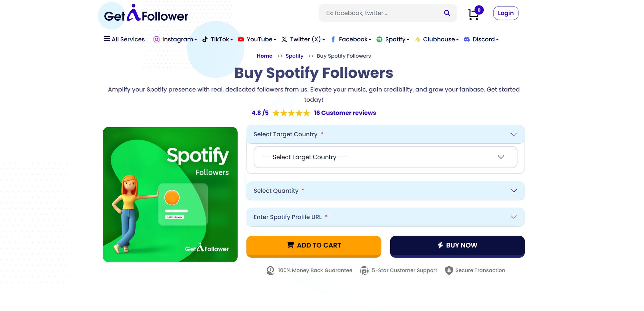Viewport: 644px width, 311px height.
Task: Select the YouTube icon in the navbar
Action: tap(241, 39)
